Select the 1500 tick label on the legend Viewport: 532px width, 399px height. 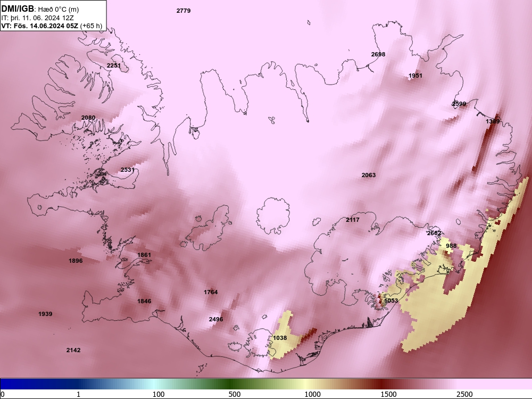[x=388, y=394]
